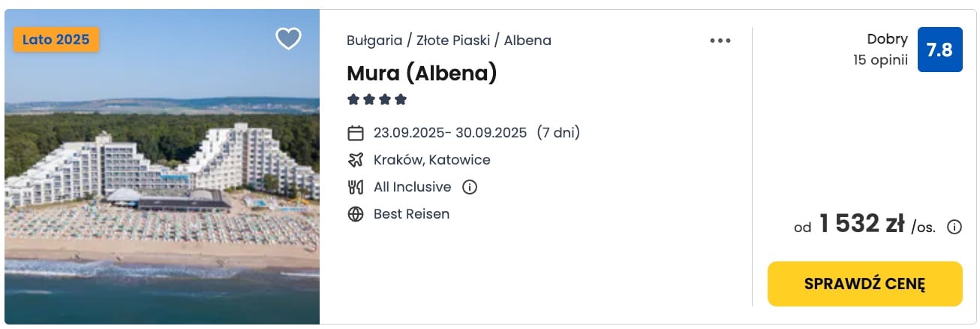Click the 7.8 rating score badge

click(x=939, y=50)
